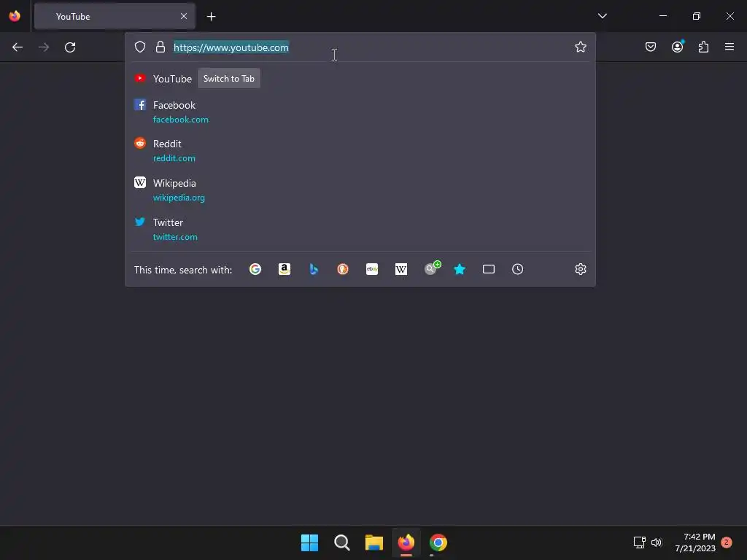This screenshot has height=560, width=747.
Task: Open the Save to Pocket button
Action: (x=650, y=47)
